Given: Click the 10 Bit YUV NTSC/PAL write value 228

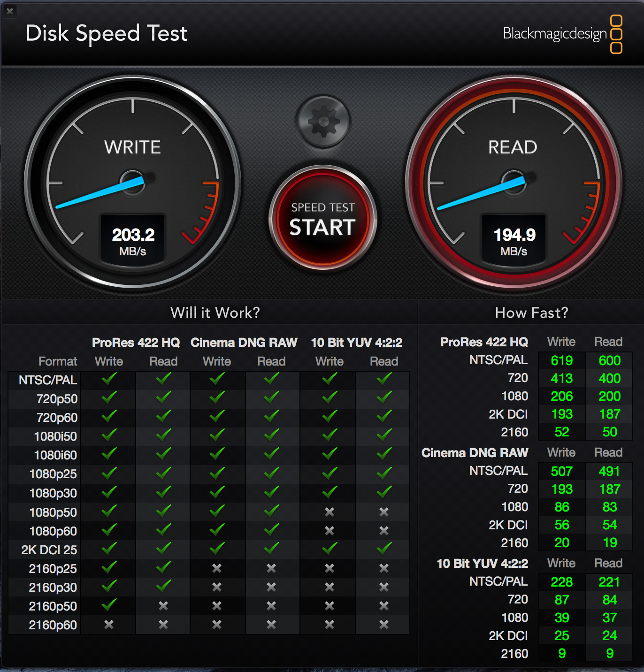Looking at the screenshot, I should (x=562, y=582).
